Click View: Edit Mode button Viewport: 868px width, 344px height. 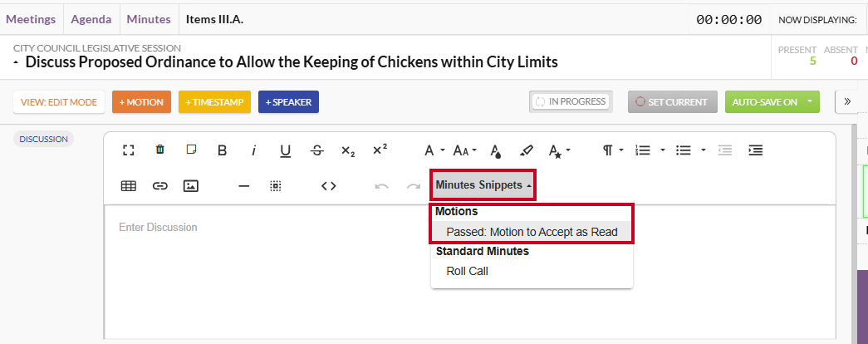(59, 102)
